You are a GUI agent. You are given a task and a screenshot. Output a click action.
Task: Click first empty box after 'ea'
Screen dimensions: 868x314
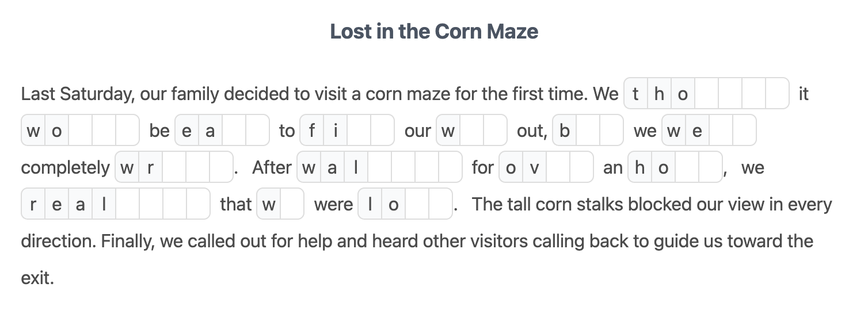pos(234,131)
